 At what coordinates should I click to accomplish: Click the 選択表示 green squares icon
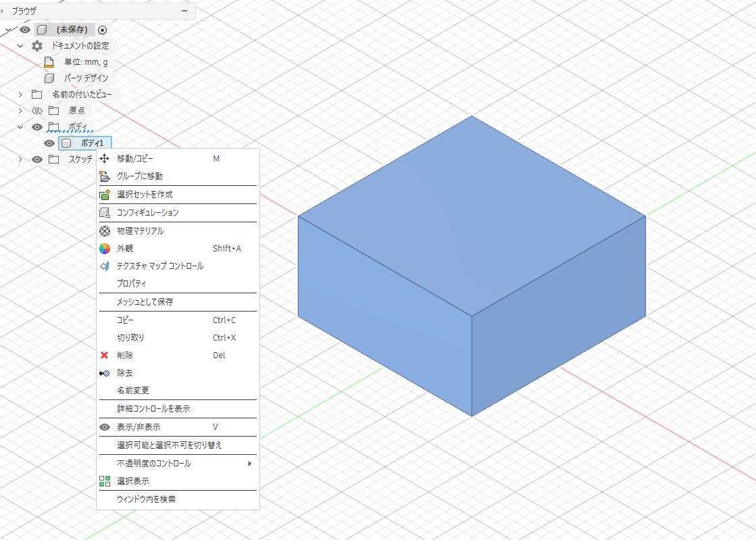click(x=105, y=481)
